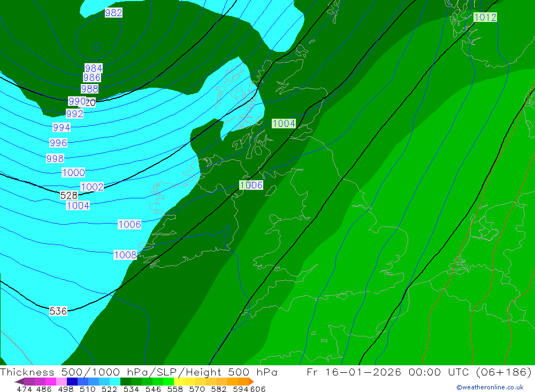Screen dimensions: 535x392
Task: Click the 998 pressure label
Action: click(x=55, y=158)
